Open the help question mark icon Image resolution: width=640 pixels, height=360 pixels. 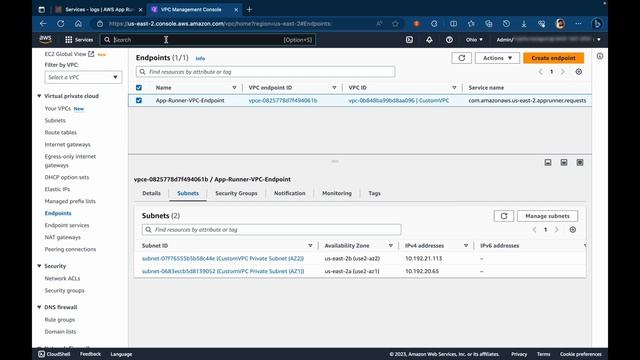[x=449, y=40]
